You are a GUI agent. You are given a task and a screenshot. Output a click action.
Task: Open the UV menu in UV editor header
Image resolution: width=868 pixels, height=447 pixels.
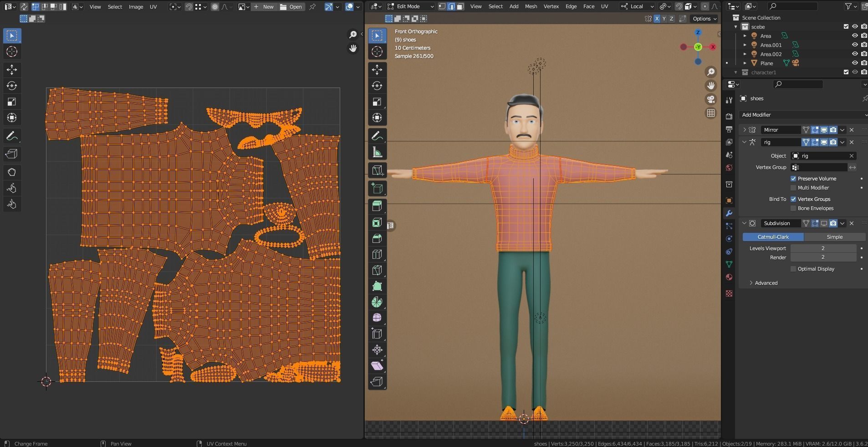tap(153, 7)
